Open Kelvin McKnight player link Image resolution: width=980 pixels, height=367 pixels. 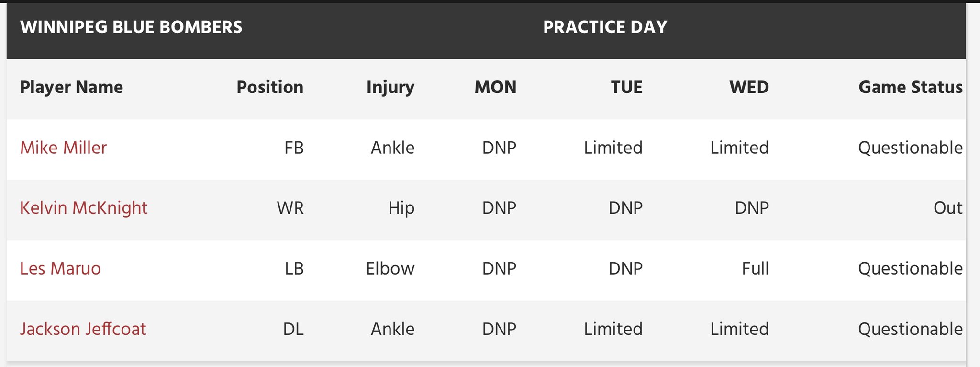tap(84, 208)
